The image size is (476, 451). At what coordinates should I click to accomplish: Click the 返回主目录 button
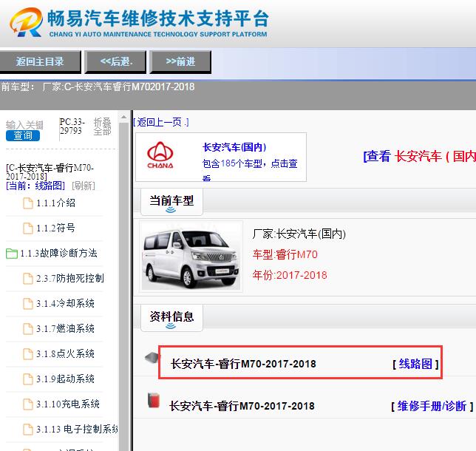(x=40, y=61)
